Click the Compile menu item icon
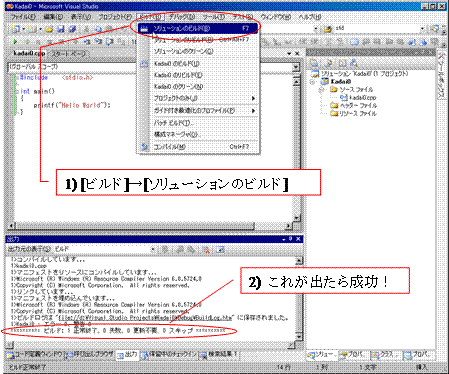This screenshot has width=449, height=374. pyautogui.click(x=144, y=147)
